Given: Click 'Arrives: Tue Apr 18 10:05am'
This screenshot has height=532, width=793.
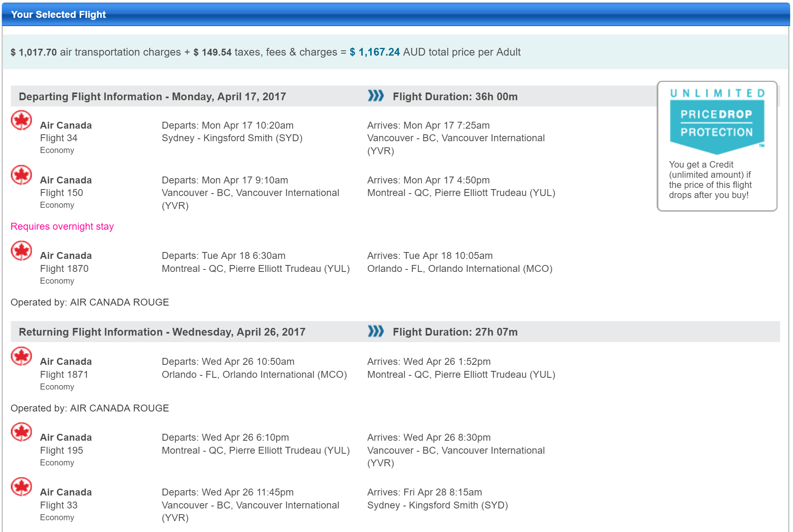Looking at the screenshot, I should coord(430,256).
